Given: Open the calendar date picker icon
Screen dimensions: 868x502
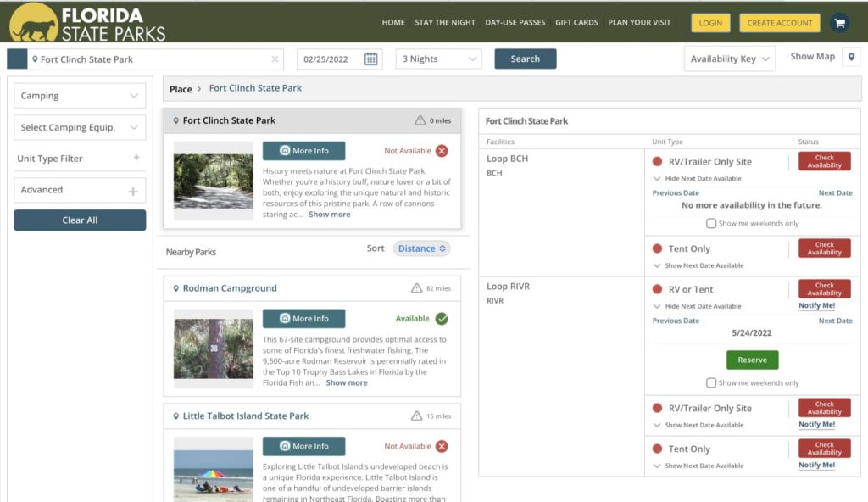Looking at the screenshot, I should (371, 59).
